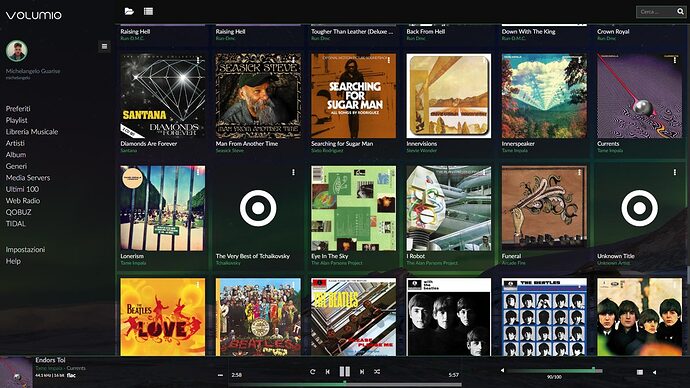This screenshot has height=388, width=690.
Task: Switch to list view icon
Action: click(148, 11)
